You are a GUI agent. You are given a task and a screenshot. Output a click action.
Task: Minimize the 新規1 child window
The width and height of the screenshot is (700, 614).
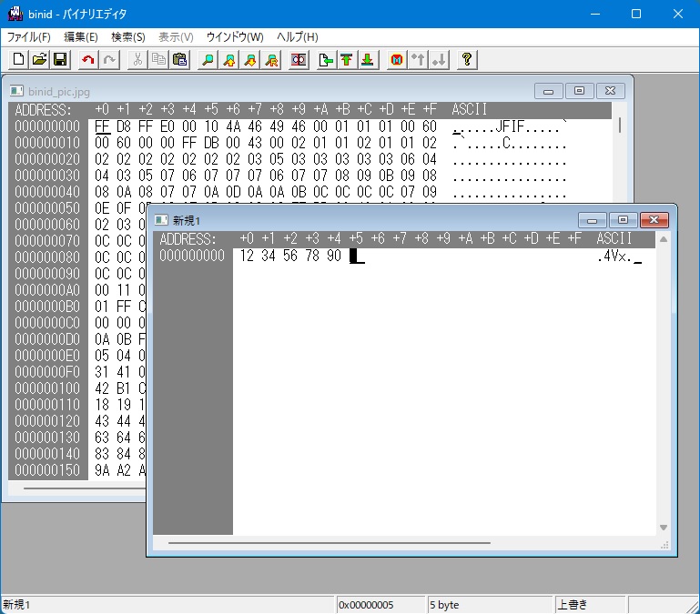[592, 220]
